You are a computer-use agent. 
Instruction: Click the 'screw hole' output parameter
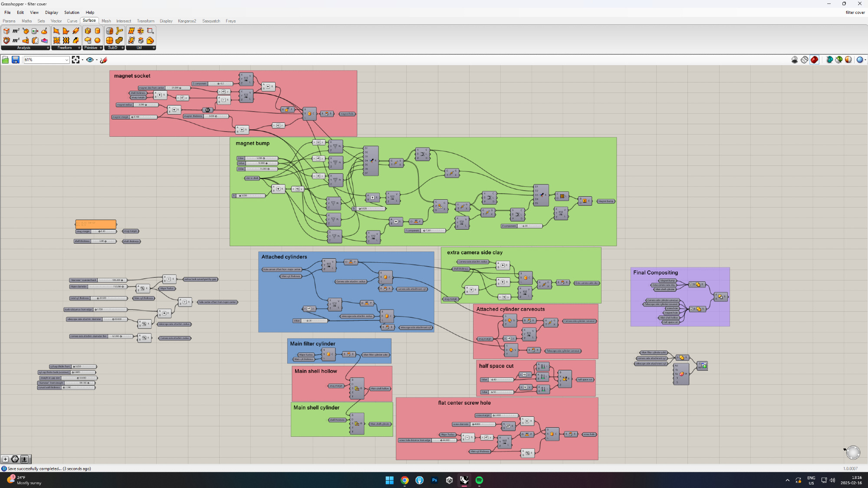(589, 434)
